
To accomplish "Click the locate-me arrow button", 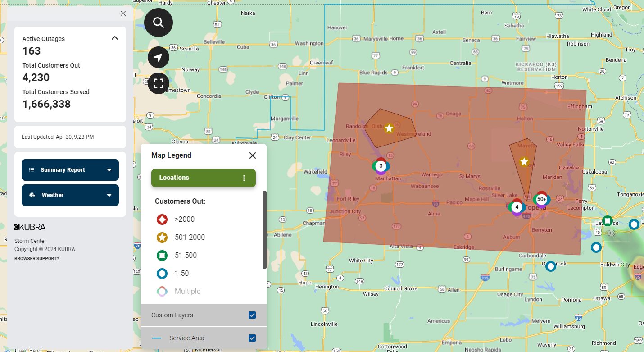I will point(159,58).
